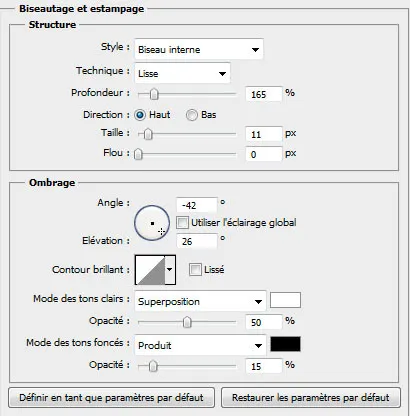Click the Contour brillant curve thumbnail
The width and height of the screenshot is (410, 416).
(150, 270)
